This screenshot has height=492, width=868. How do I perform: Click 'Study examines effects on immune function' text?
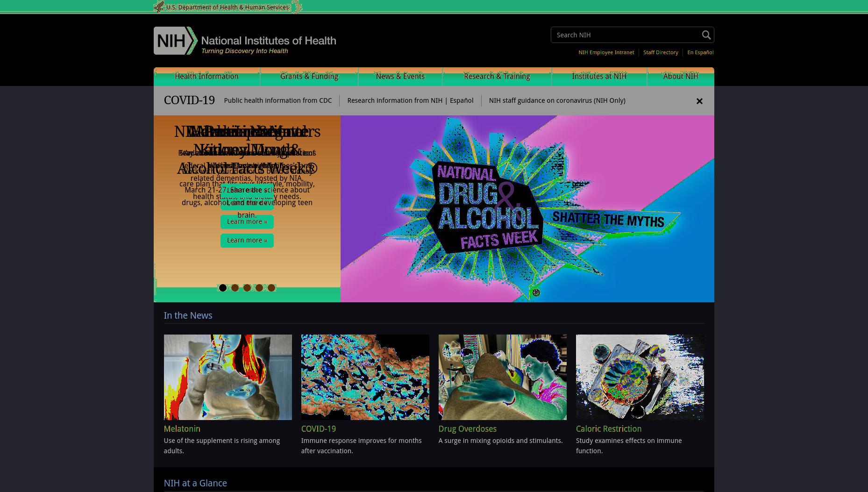point(629,446)
